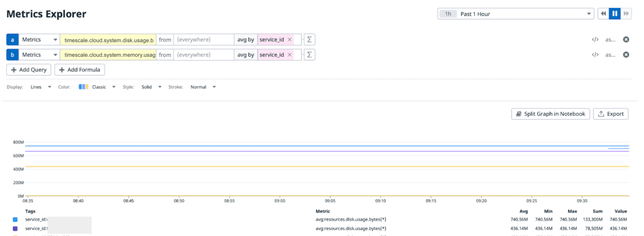The height and width of the screenshot is (236, 644).
Task: Click Split Graph in Notebook
Action: pos(550,114)
